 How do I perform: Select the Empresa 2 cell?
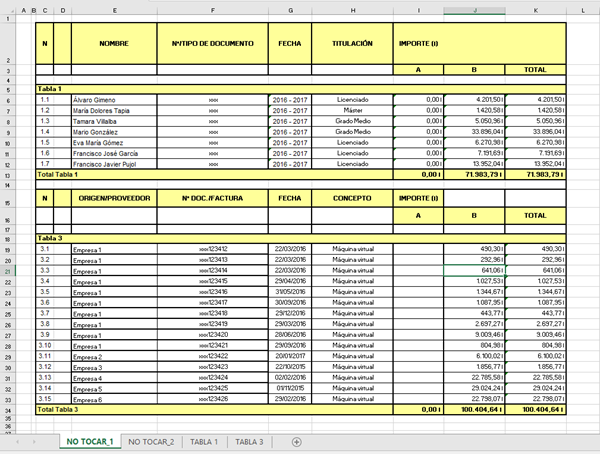(x=114, y=356)
